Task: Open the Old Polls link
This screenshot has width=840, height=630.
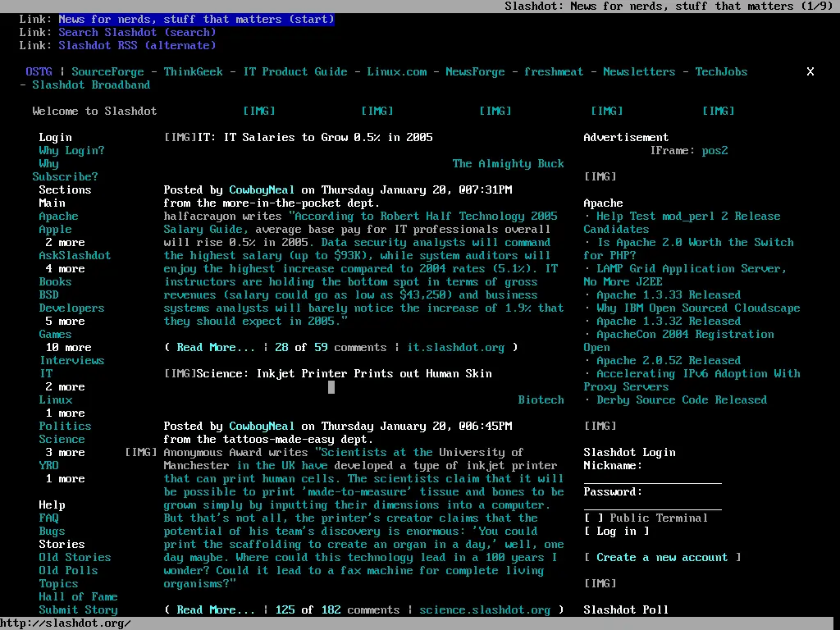Action: click(68, 571)
